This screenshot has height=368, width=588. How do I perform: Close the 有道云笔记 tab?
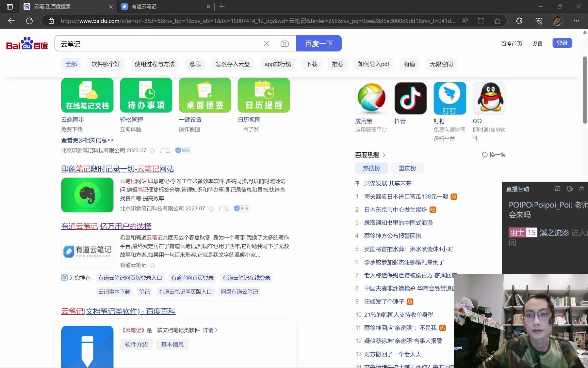(208, 6)
